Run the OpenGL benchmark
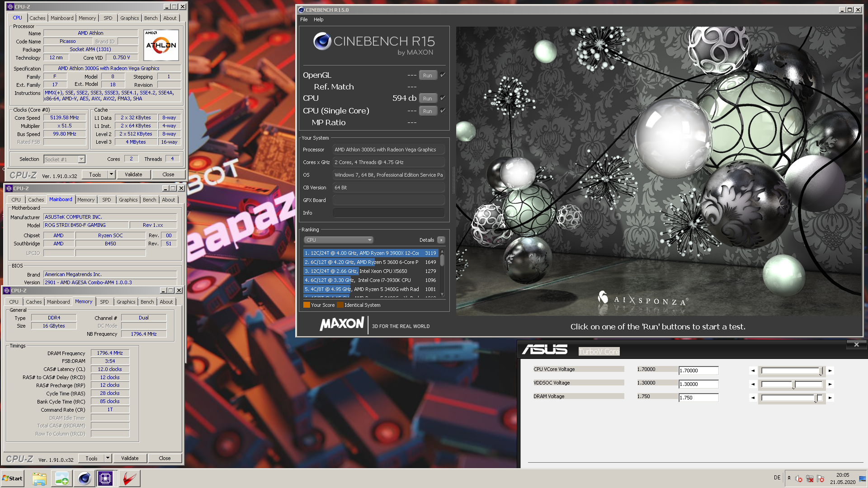The image size is (868, 488). point(428,75)
